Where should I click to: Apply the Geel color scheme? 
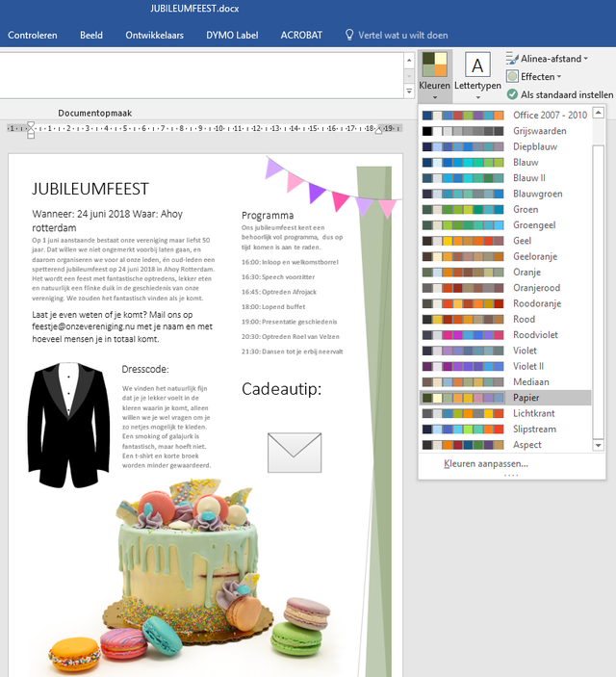(x=505, y=241)
